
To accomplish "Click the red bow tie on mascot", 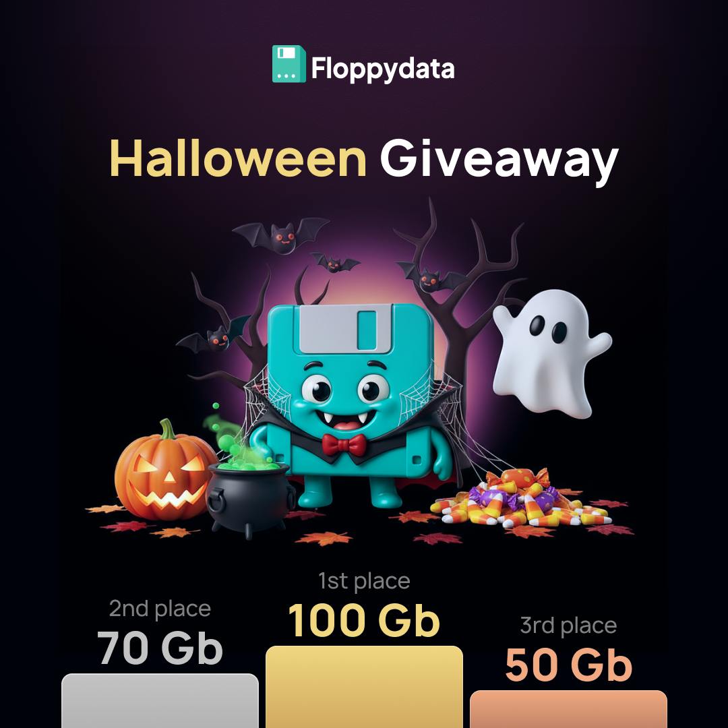I will tap(344, 445).
